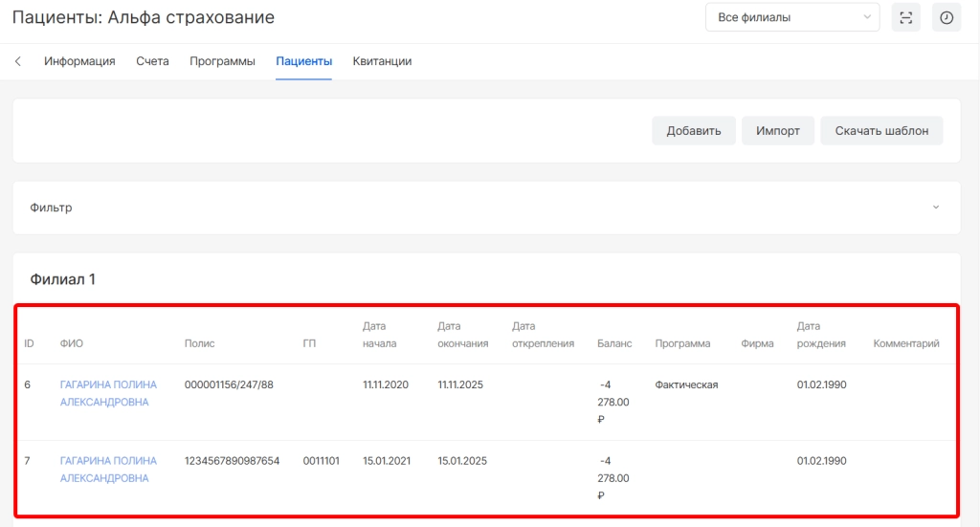
Task: Click the Скачать шаблон button
Action: coord(880,131)
